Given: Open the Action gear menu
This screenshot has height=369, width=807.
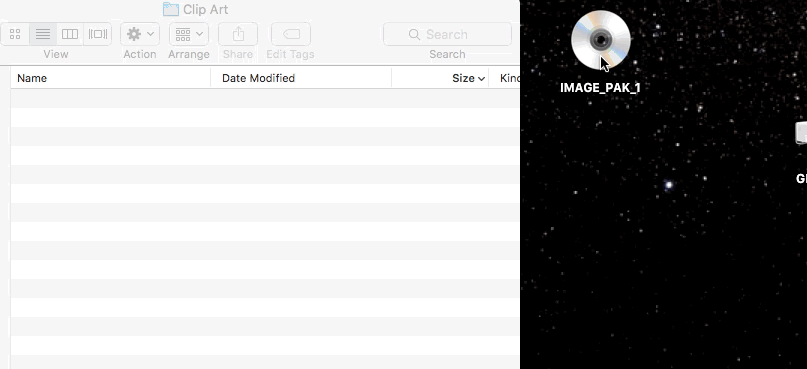Looking at the screenshot, I should click(140, 34).
